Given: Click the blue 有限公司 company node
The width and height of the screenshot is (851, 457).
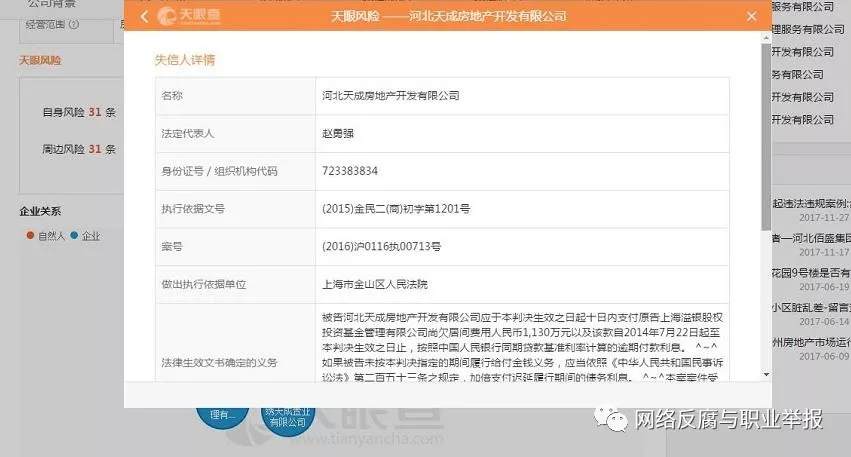Looking at the screenshot, I should 288,419.
